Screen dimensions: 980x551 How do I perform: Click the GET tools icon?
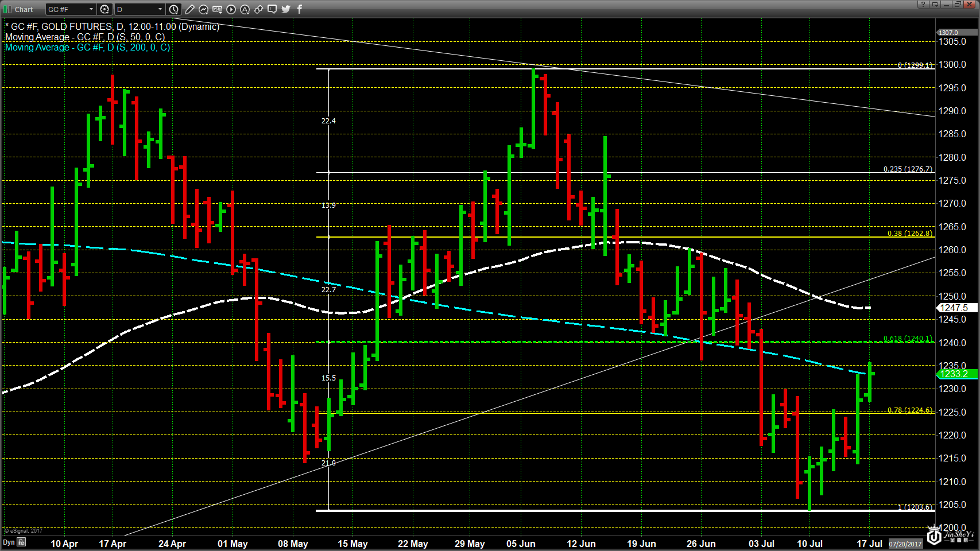tap(217, 9)
